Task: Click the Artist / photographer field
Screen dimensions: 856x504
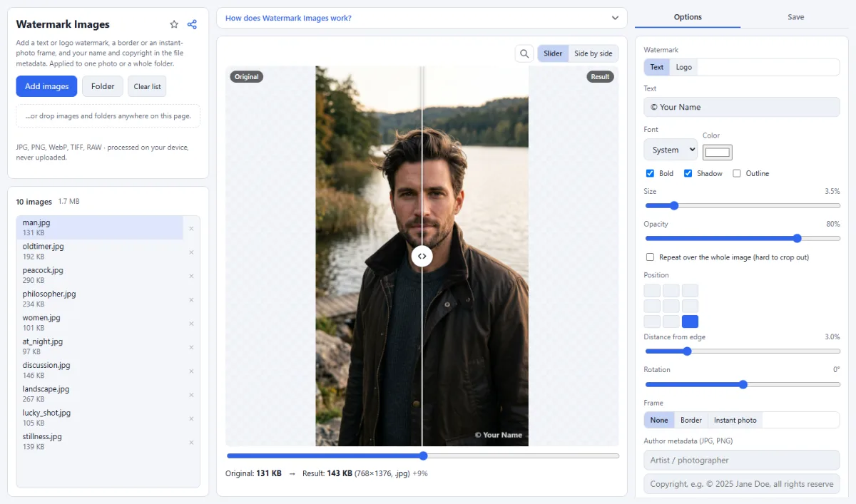Action: [x=742, y=460]
